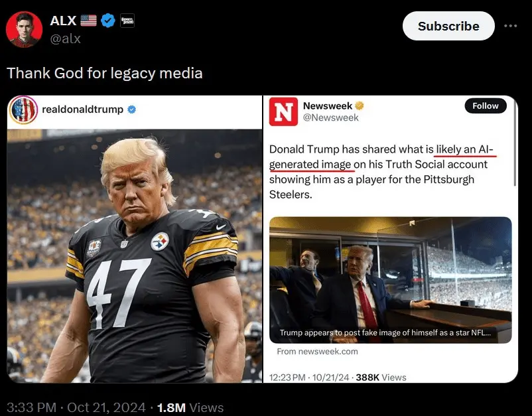Click the gold verified badge next to Newsweek
Screen dimensions: 532x416
[360, 105]
